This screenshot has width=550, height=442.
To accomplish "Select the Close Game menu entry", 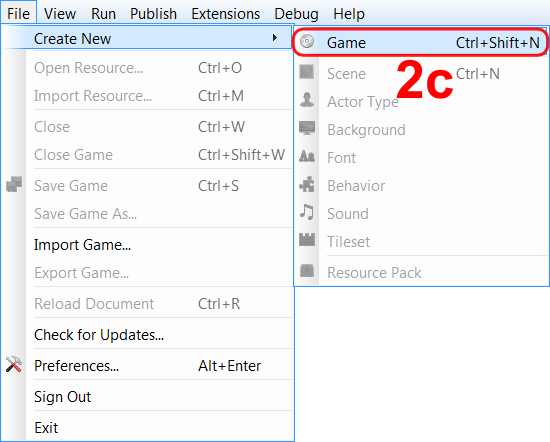I will click(147, 155).
